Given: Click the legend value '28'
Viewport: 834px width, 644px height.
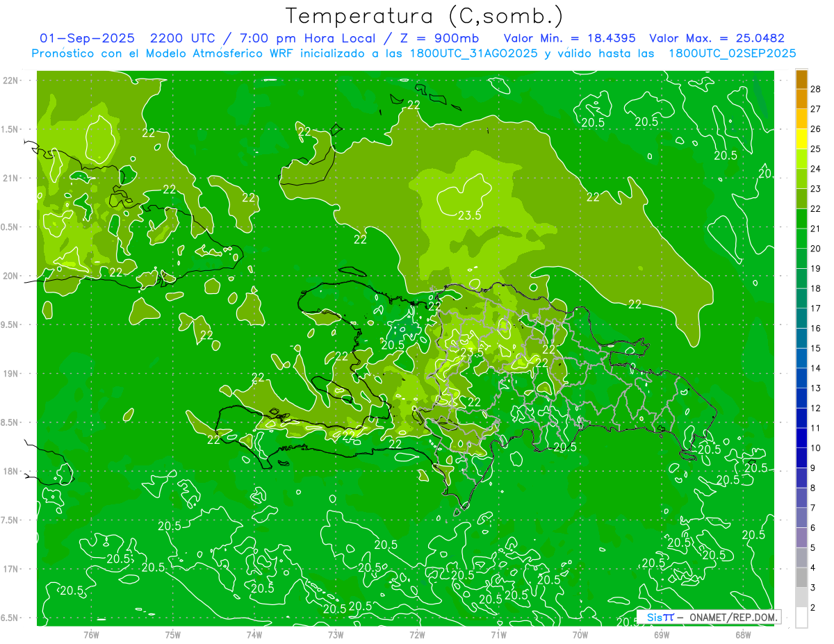Looking at the screenshot, I should point(816,89).
